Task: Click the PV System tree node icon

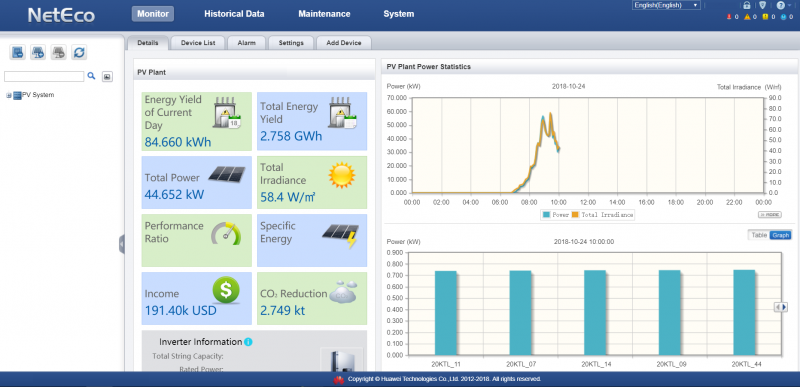Action: (x=18, y=95)
